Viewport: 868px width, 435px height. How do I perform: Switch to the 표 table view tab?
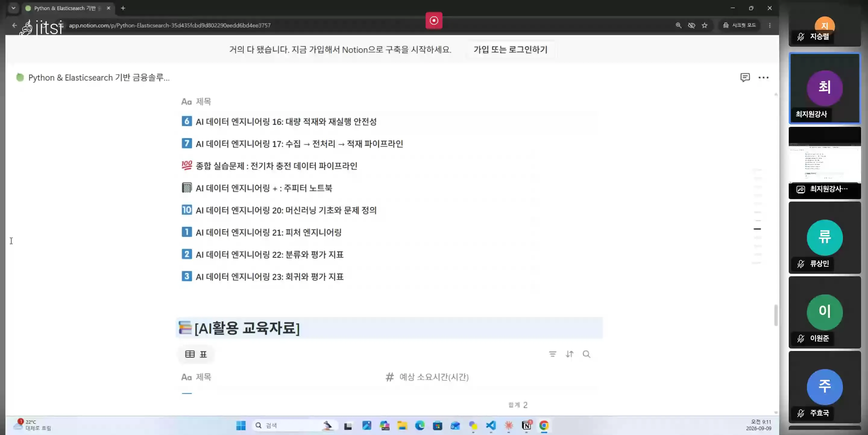196,354
